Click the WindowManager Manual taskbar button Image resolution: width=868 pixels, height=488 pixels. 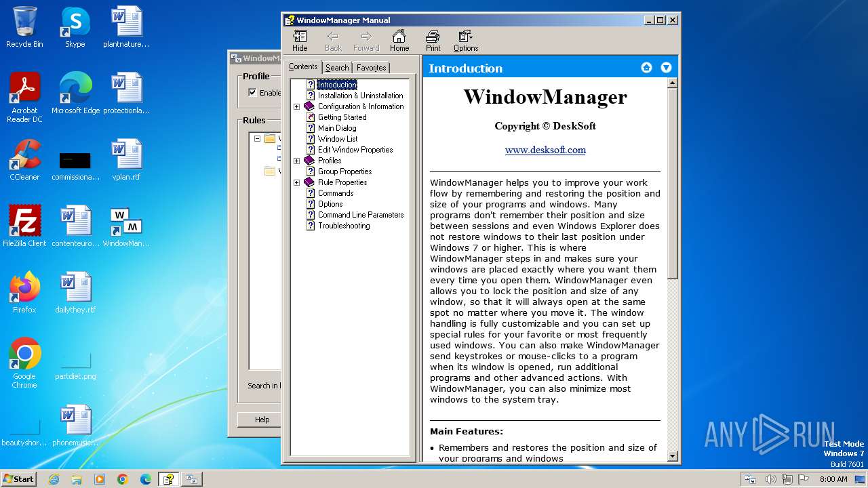tap(168, 479)
